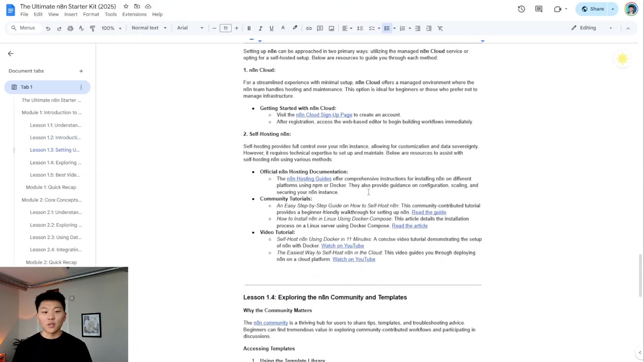Open the View menu

[x=53, y=14]
